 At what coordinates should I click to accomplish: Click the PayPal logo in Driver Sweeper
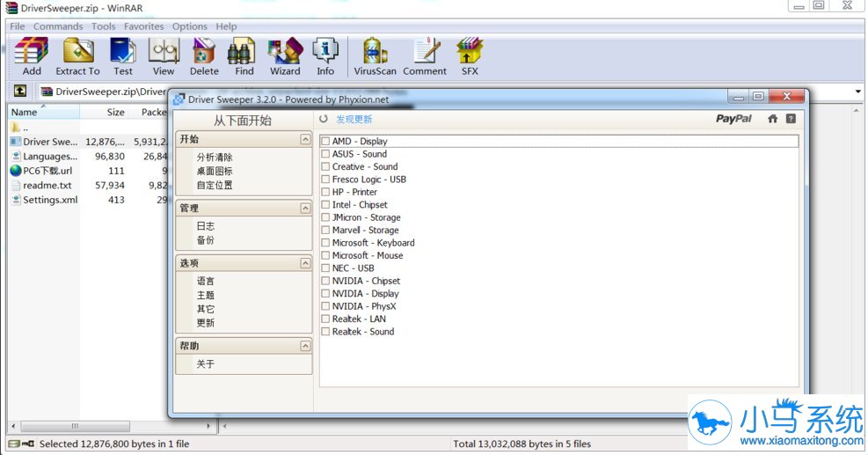[x=733, y=119]
